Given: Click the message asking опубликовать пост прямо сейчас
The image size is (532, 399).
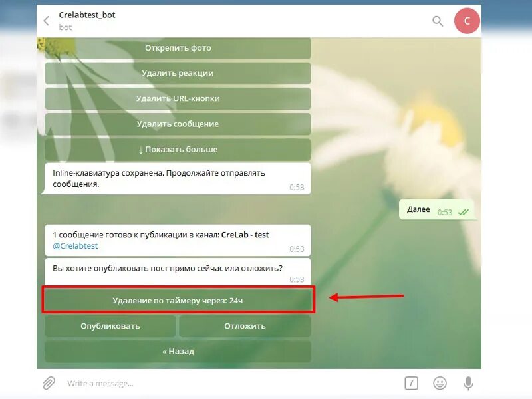Looking at the screenshot, I should (x=178, y=272).
